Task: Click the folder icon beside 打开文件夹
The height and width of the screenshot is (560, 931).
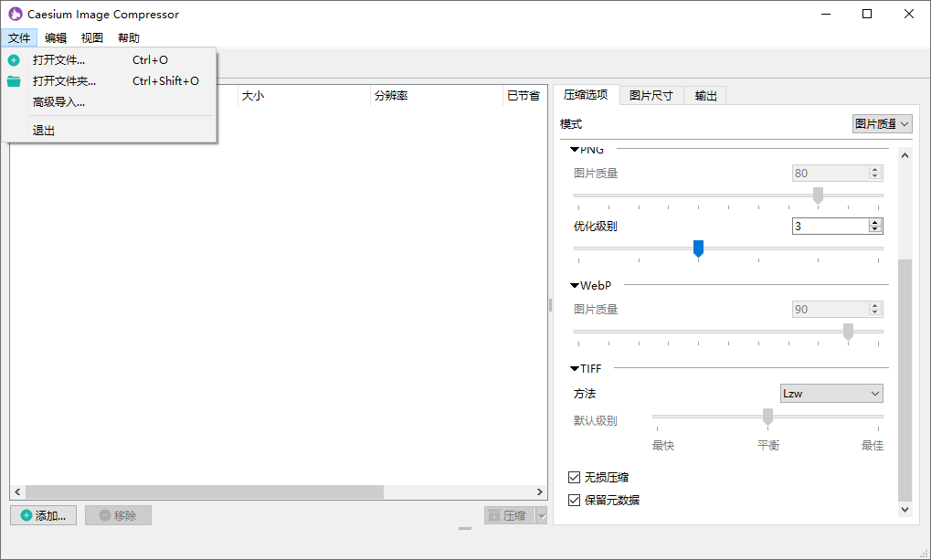Action: [x=14, y=81]
